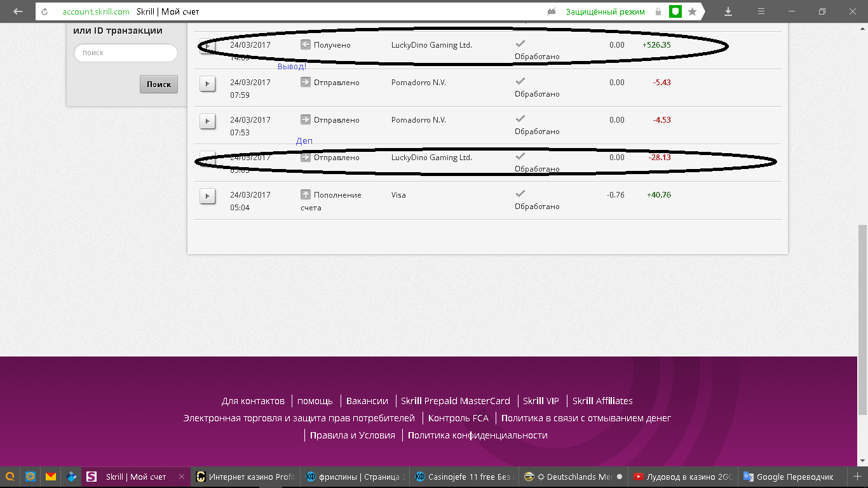The width and height of the screenshot is (868, 488).
Task: Click the checkmark icon in the Visa row
Action: [x=520, y=193]
